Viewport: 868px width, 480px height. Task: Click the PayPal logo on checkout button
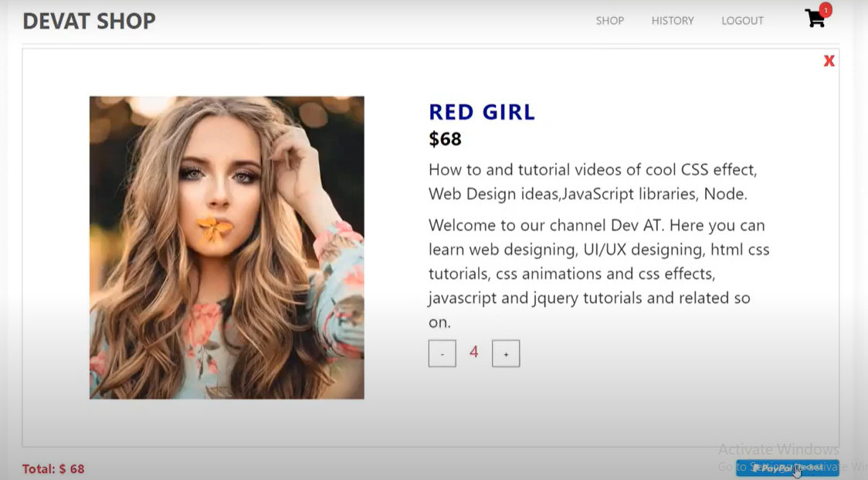[x=772, y=468]
